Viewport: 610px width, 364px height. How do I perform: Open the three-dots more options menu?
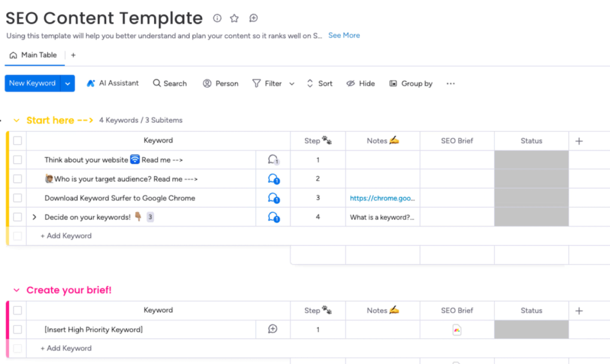point(451,83)
